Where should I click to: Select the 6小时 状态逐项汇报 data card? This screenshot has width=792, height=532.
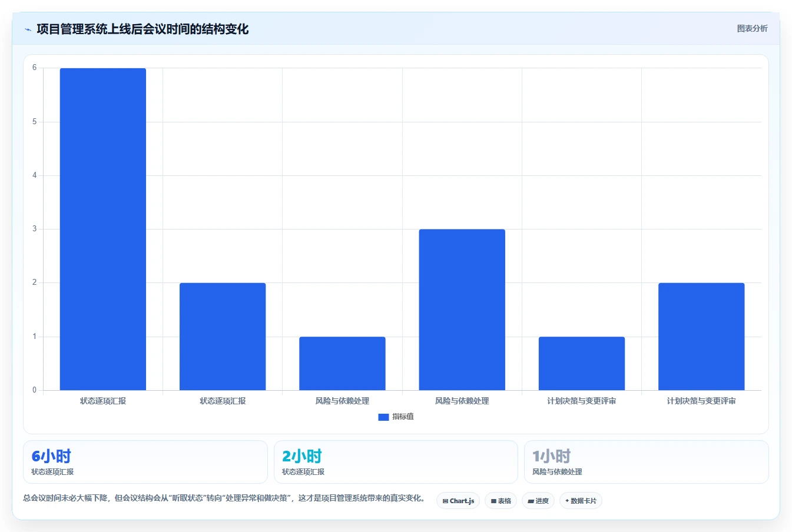tap(145, 462)
